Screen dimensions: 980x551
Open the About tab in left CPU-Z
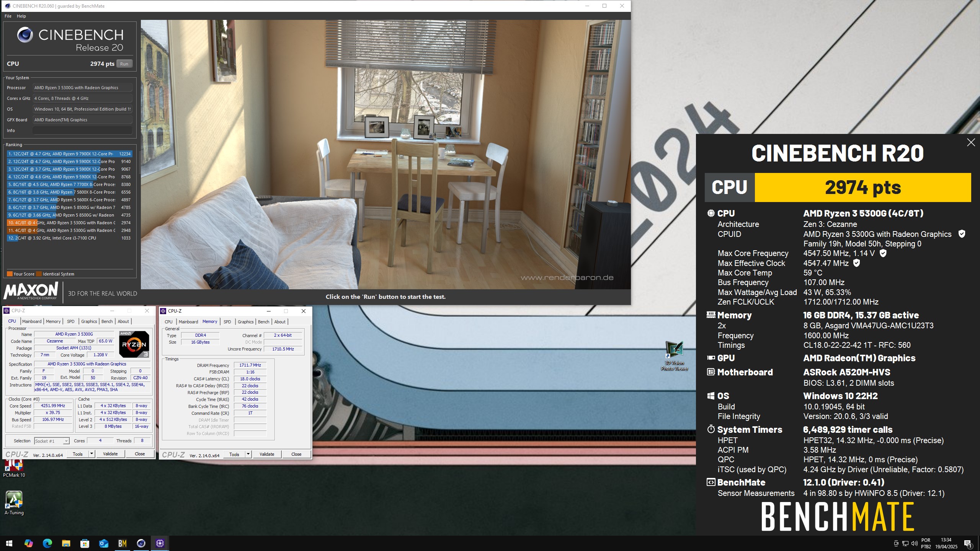pyautogui.click(x=123, y=321)
